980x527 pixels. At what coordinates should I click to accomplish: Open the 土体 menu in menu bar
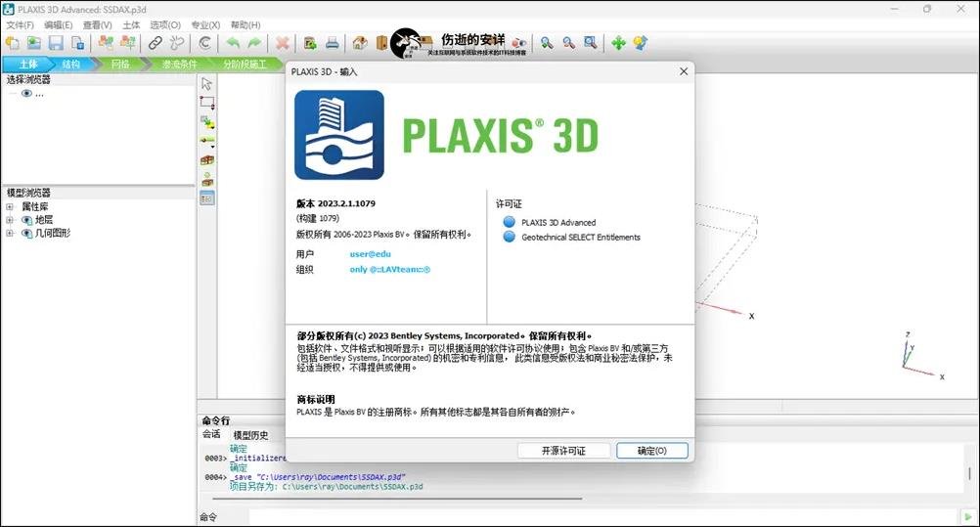131,25
